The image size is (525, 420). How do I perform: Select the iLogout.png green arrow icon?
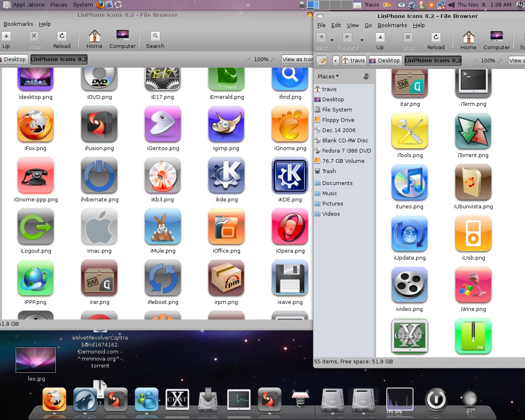click(36, 227)
